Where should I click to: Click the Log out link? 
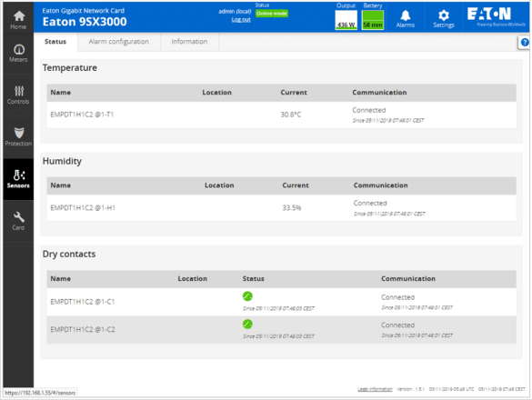pyautogui.click(x=241, y=20)
